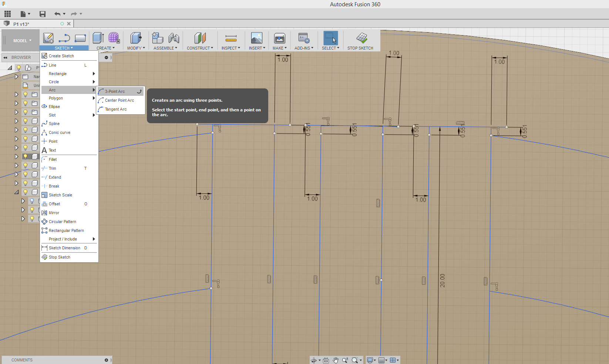
Task: Click the 20.00 dimension value
Action: 443,281
